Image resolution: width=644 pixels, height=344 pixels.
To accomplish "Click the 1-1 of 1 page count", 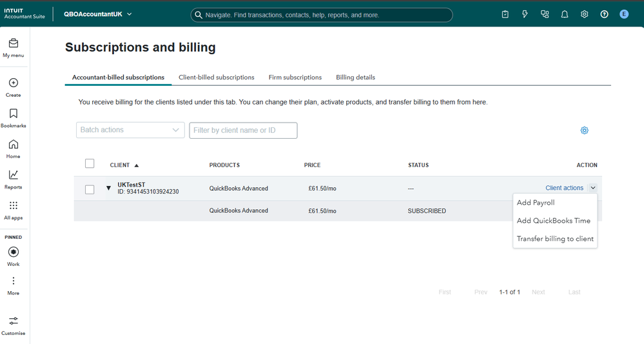I will tap(510, 292).
